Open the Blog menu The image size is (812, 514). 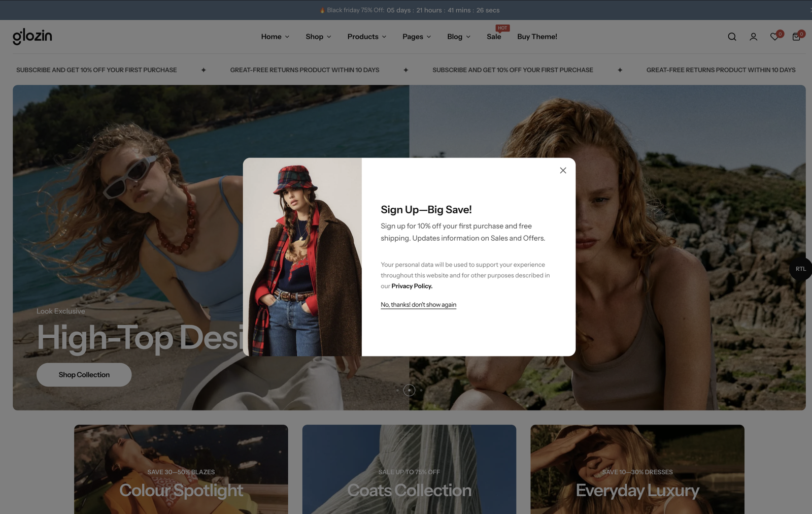point(458,37)
